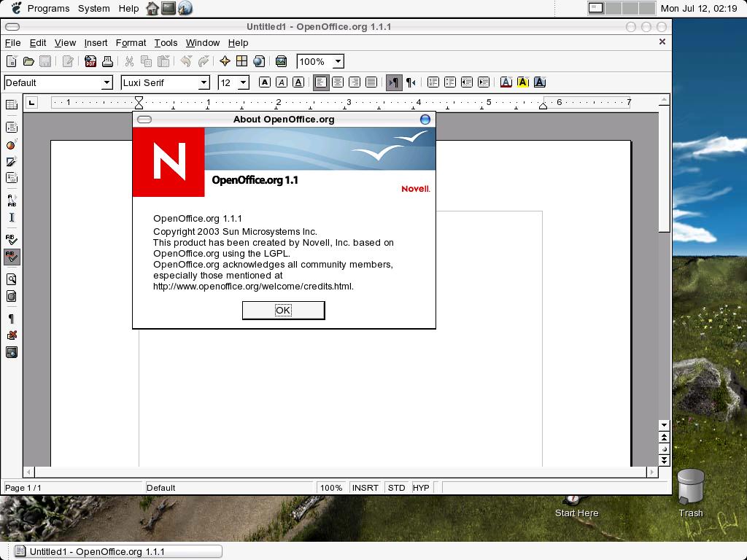Open Data Sources side icon

pyautogui.click(x=12, y=297)
